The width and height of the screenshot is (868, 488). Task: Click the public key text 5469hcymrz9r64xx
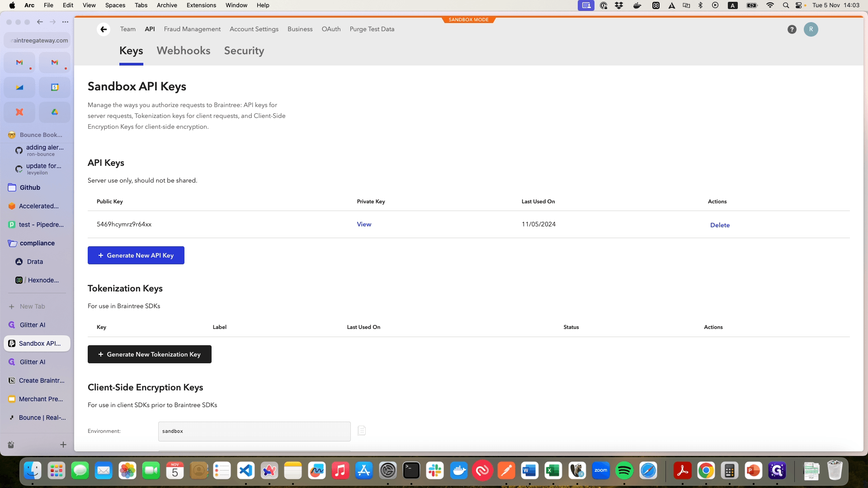point(124,224)
